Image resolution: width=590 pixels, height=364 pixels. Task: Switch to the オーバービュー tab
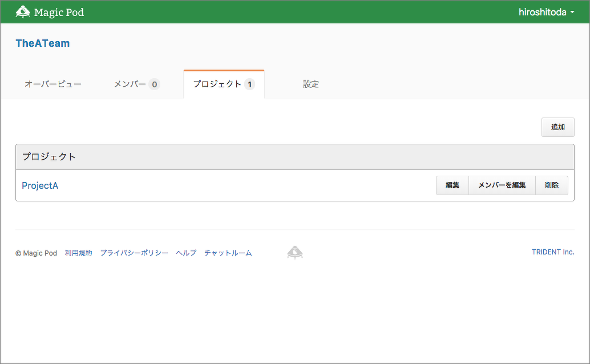point(53,84)
